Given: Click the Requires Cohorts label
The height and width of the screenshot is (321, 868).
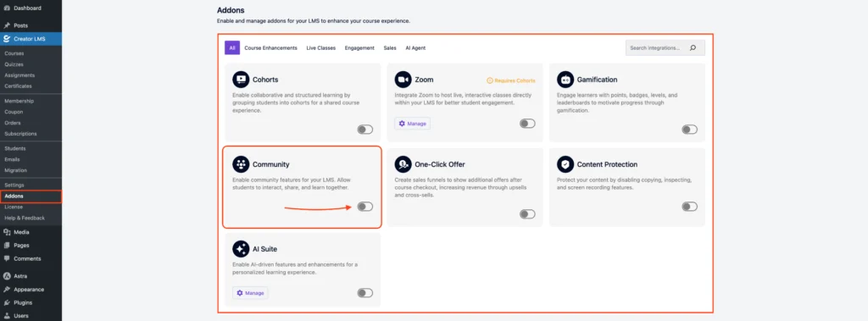Looking at the screenshot, I should [515, 80].
